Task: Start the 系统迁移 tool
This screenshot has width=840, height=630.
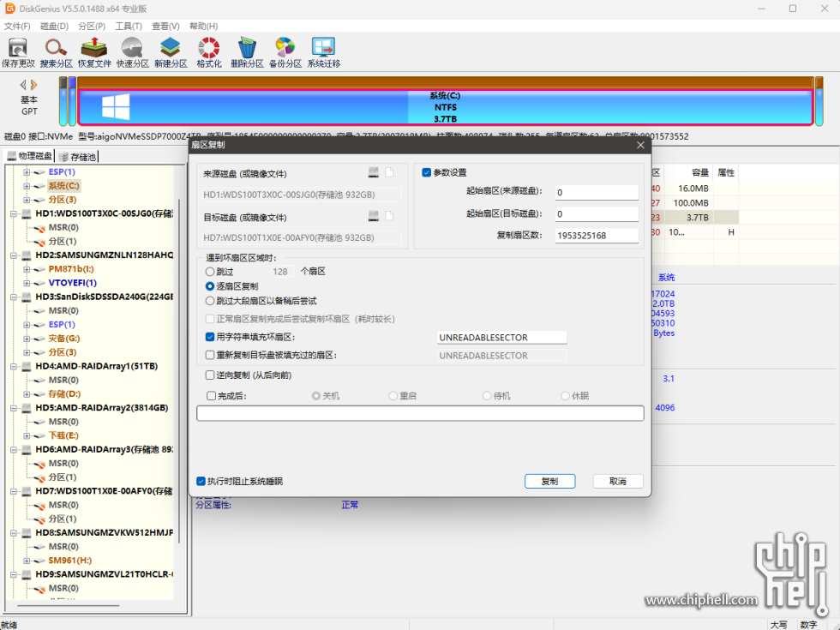Action: [324, 52]
